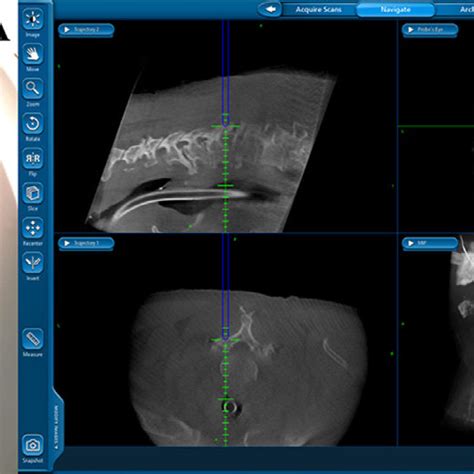The width and height of the screenshot is (474, 474).
Task: Open the Trajectory 2 view dropdown
Action: pos(86,30)
